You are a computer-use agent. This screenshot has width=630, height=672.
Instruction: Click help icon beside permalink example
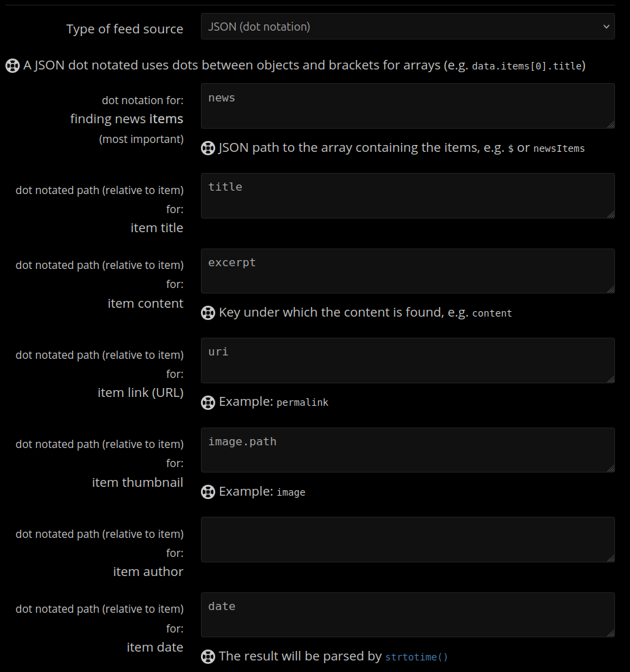coord(208,402)
